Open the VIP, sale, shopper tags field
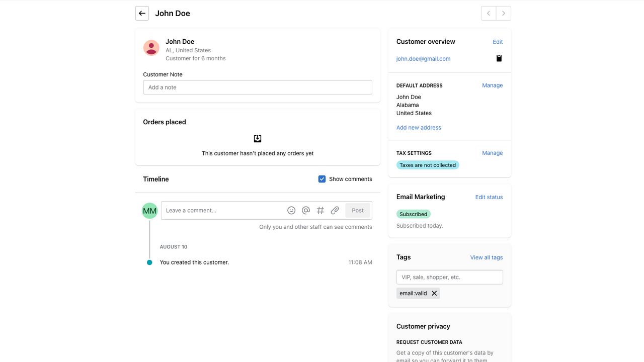Screen dimensions: 644x362 (x=449, y=277)
